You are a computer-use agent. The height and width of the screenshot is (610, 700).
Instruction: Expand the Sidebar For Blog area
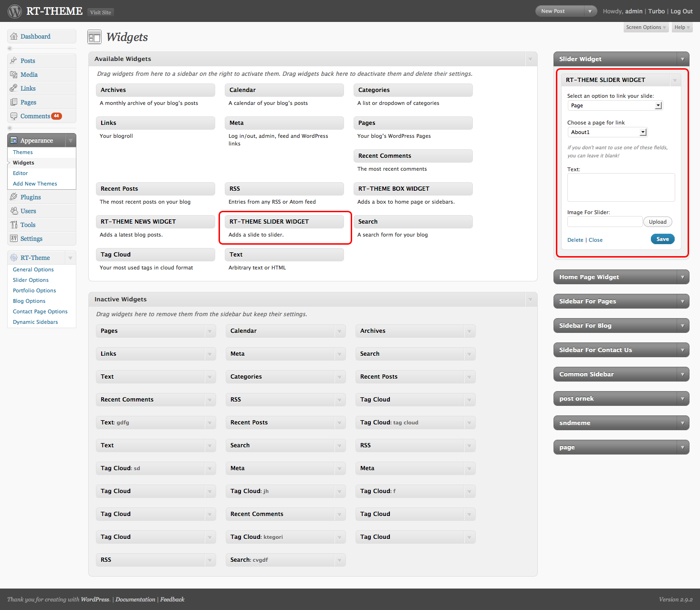coord(683,326)
